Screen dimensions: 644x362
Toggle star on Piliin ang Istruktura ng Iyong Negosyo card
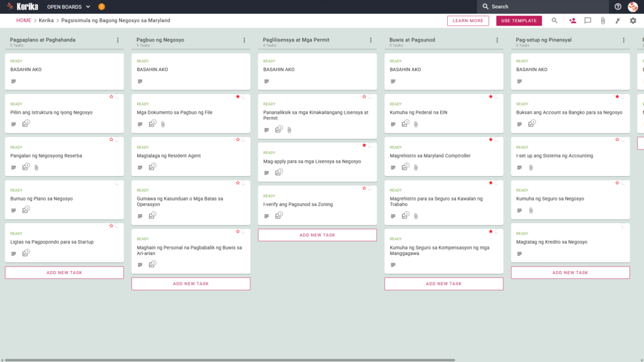click(111, 96)
